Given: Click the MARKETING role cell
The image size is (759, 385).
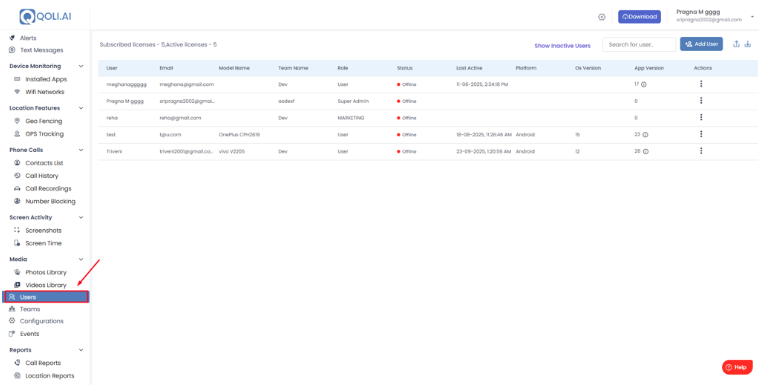Looking at the screenshot, I should [351, 118].
